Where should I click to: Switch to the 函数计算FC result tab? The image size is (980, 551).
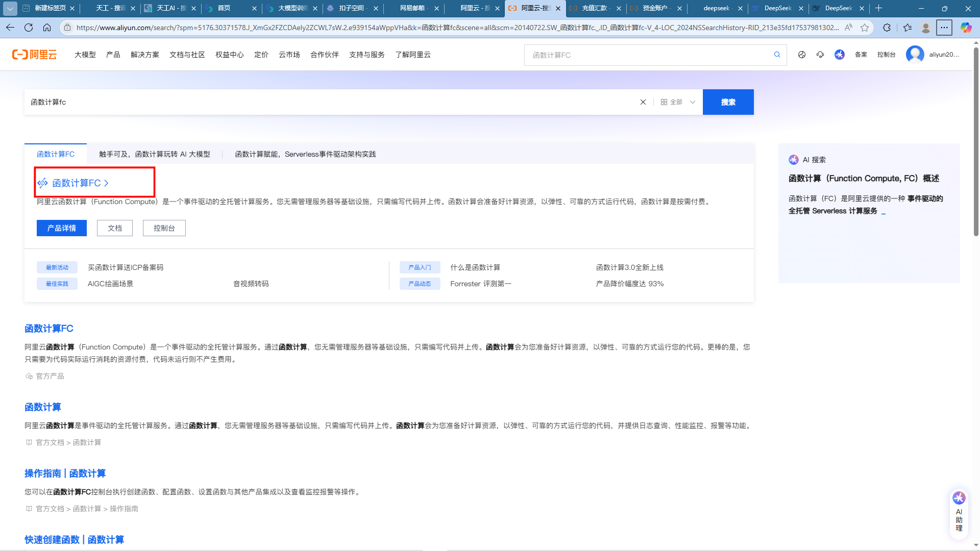click(x=56, y=154)
